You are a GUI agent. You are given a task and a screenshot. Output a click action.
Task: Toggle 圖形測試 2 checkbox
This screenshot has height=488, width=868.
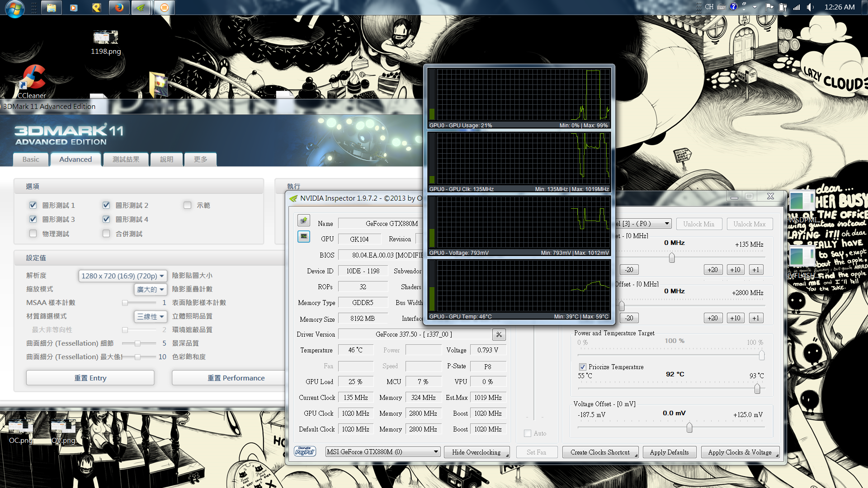point(106,205)
